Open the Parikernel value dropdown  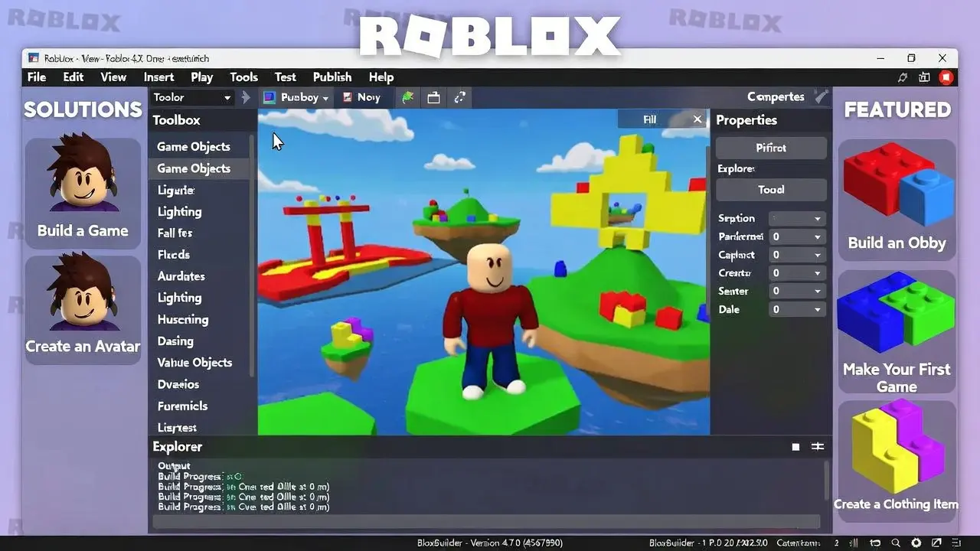click(797, 236)
